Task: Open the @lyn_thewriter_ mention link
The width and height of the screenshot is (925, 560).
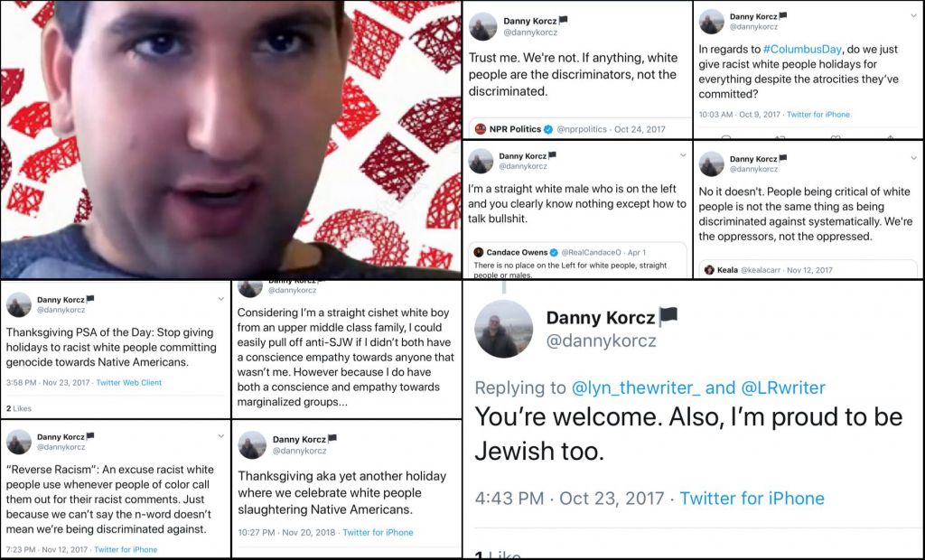Action: [635, 387]
